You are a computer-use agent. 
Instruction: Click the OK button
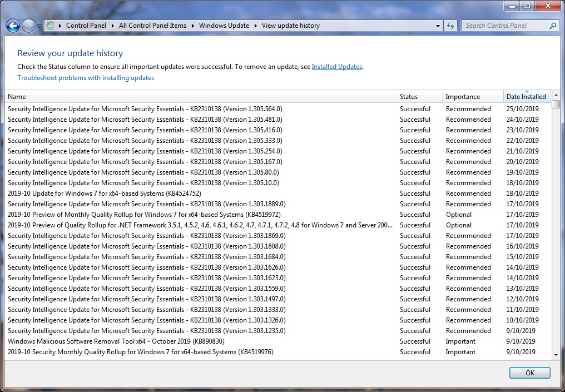click(529, 373)
